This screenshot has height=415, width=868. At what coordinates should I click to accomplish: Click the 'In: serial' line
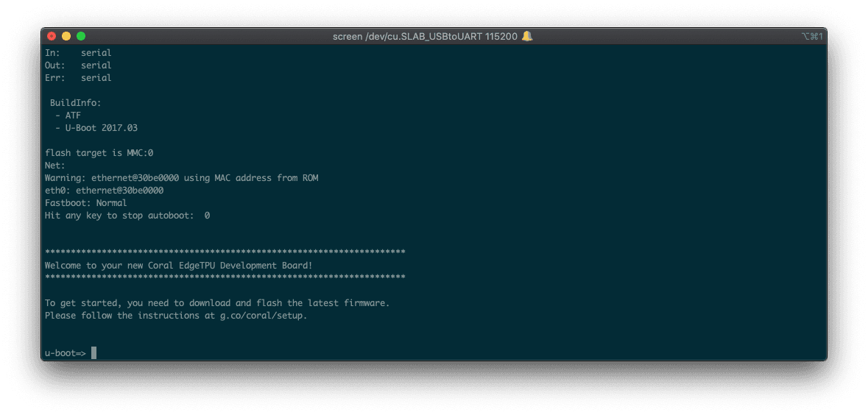click(78, 53)
